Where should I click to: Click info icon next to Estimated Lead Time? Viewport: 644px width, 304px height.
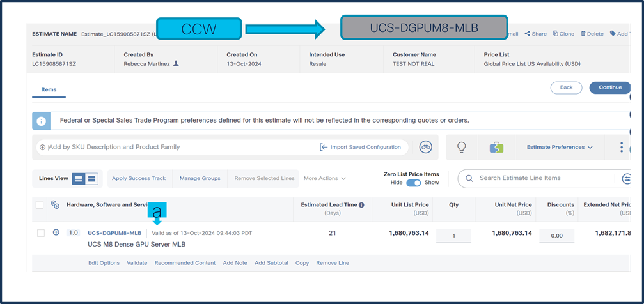(x=361, y=205)
